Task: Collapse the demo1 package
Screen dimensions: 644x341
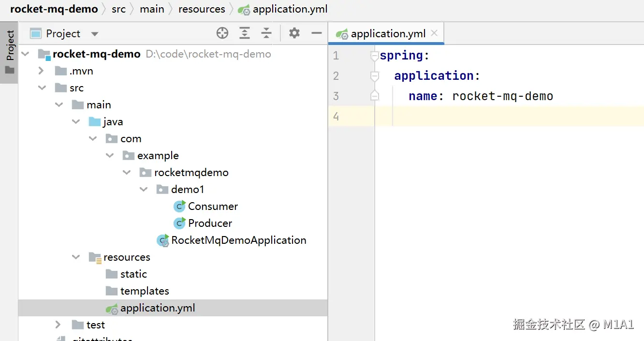Action: [144, 190]
